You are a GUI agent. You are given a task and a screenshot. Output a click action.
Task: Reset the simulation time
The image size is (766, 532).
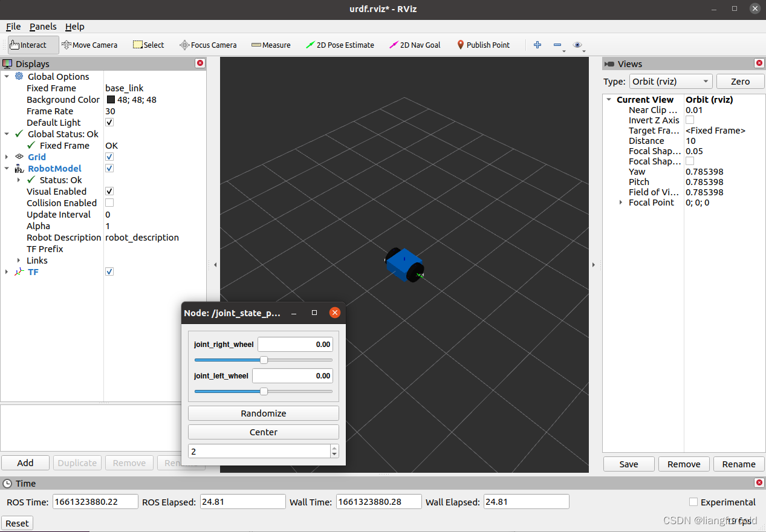(x=17, y=524)
